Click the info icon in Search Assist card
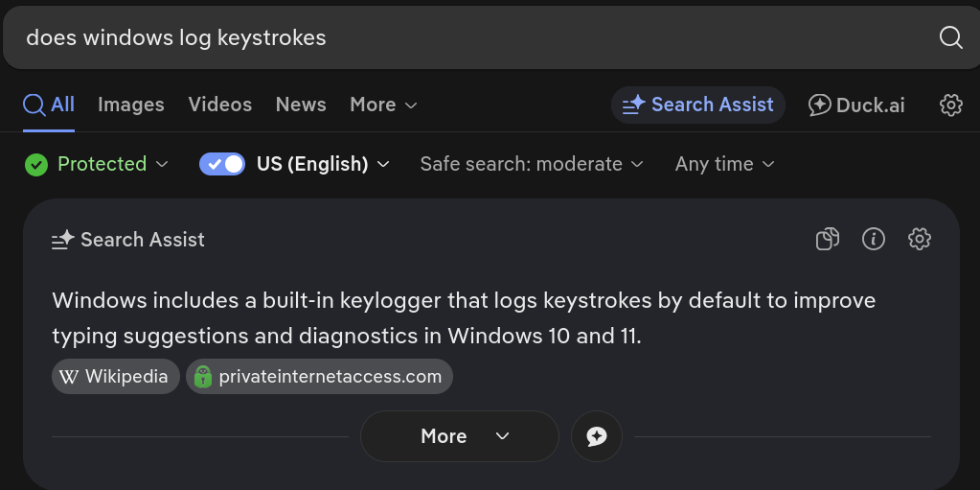 pos(873,239)
